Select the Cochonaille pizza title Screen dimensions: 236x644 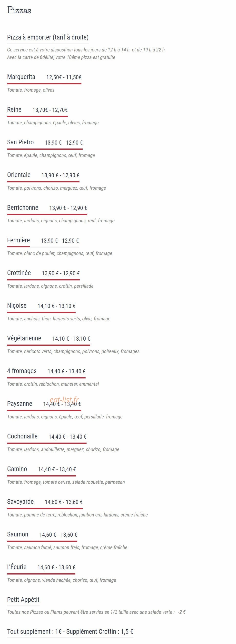[x=22, y=436]
